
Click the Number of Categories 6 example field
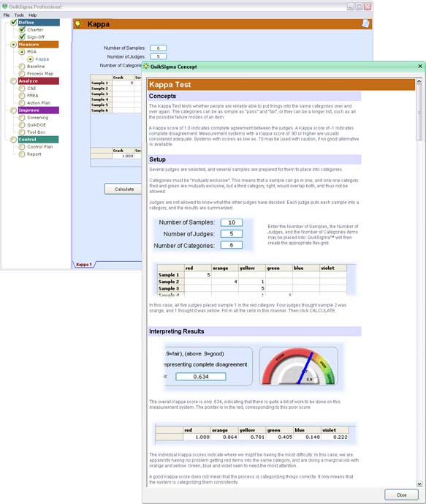(232, 245)
